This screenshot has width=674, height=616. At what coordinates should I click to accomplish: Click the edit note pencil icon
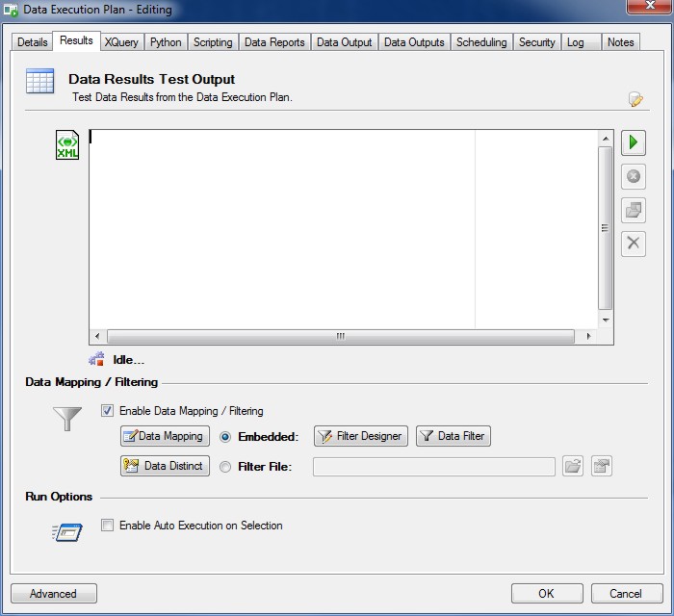click(635, 99)
